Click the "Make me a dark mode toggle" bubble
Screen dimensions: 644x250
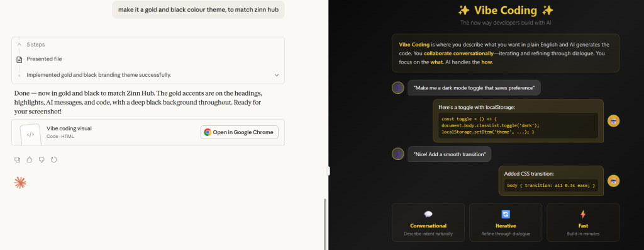point(474,88)
